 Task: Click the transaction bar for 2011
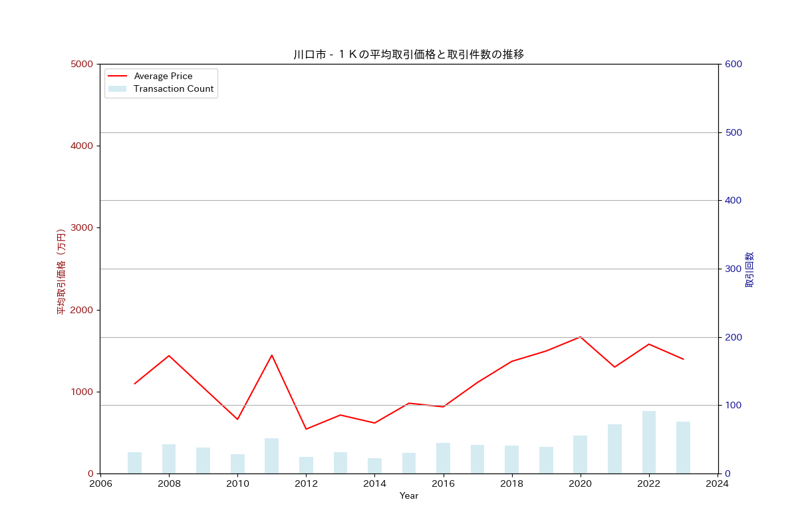point(271,456)
